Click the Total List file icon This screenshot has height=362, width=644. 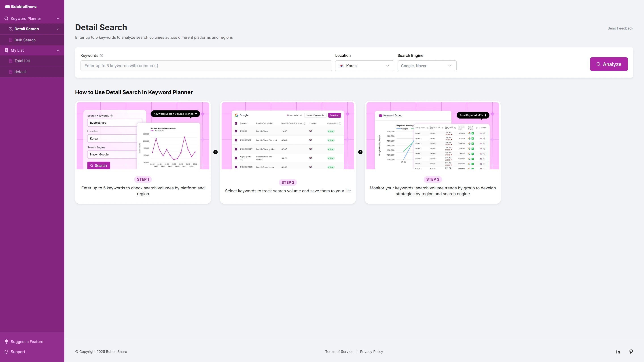pyautogui.click(x=11, y=61)
